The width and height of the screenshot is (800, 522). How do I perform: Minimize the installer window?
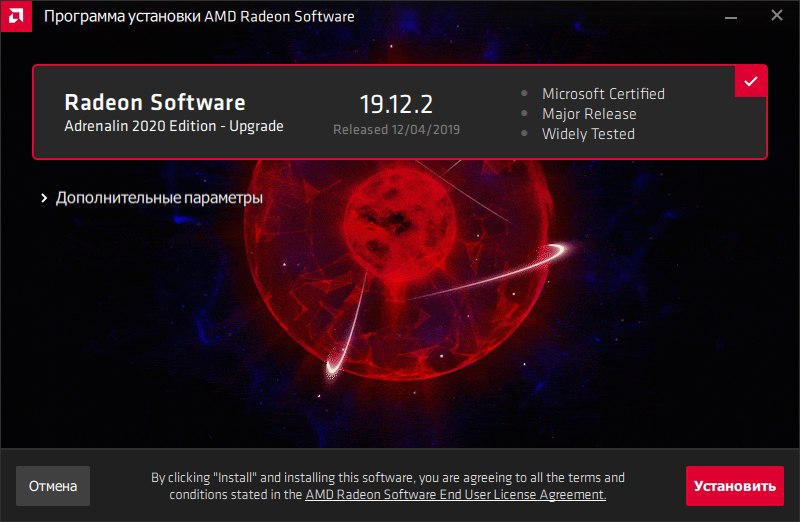coord(731,17)
